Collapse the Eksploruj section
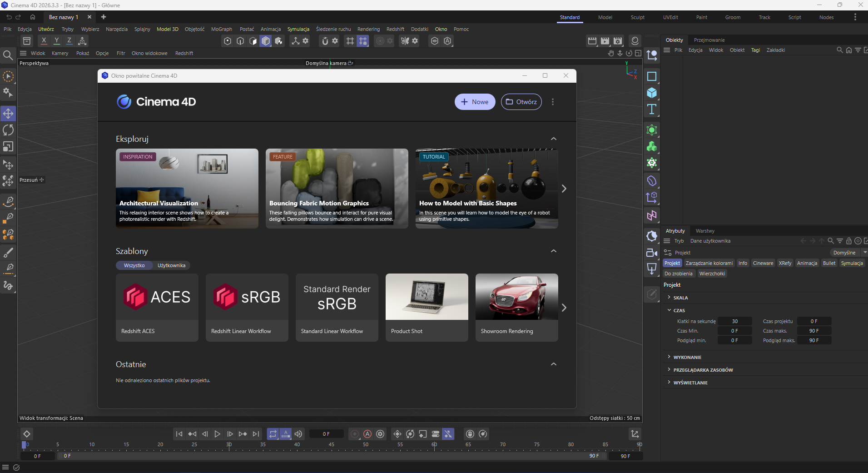 click(x=554, y=139)
